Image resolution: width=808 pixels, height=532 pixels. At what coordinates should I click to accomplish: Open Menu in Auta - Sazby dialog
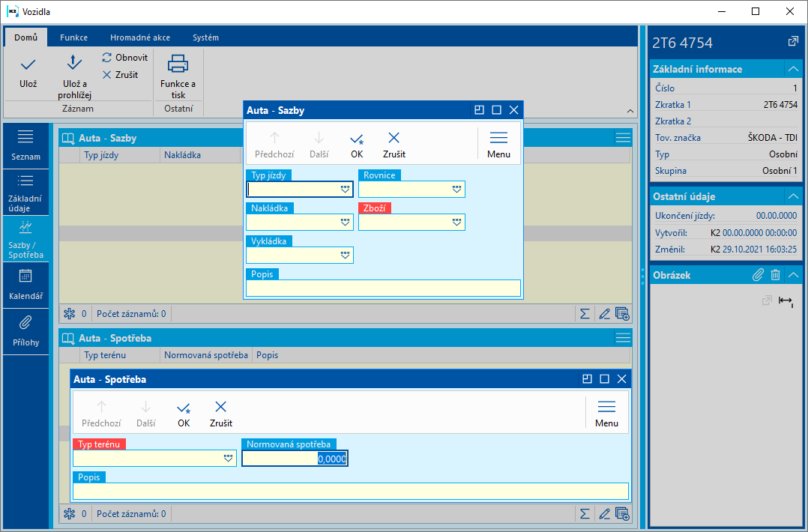point(498,144)
